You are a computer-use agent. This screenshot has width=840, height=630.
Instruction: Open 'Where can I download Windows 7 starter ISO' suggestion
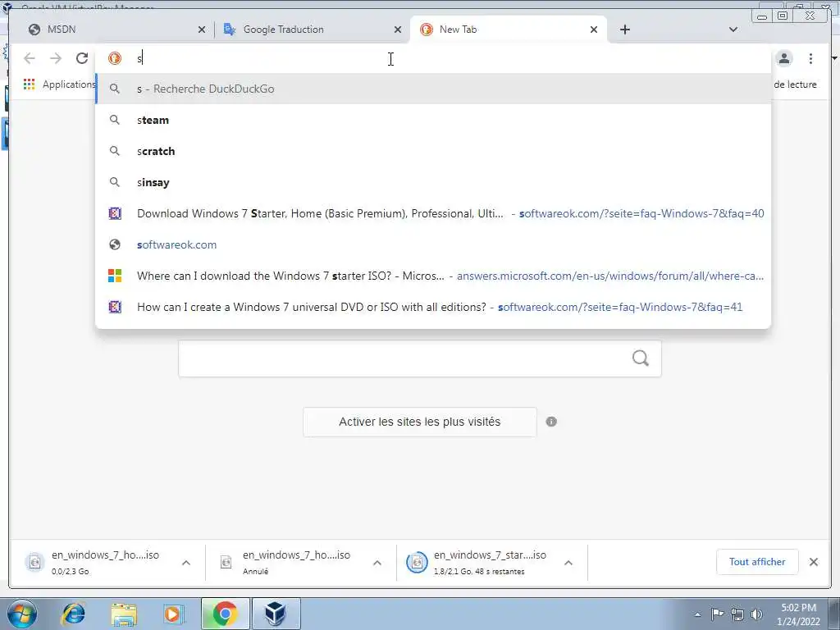433,276
